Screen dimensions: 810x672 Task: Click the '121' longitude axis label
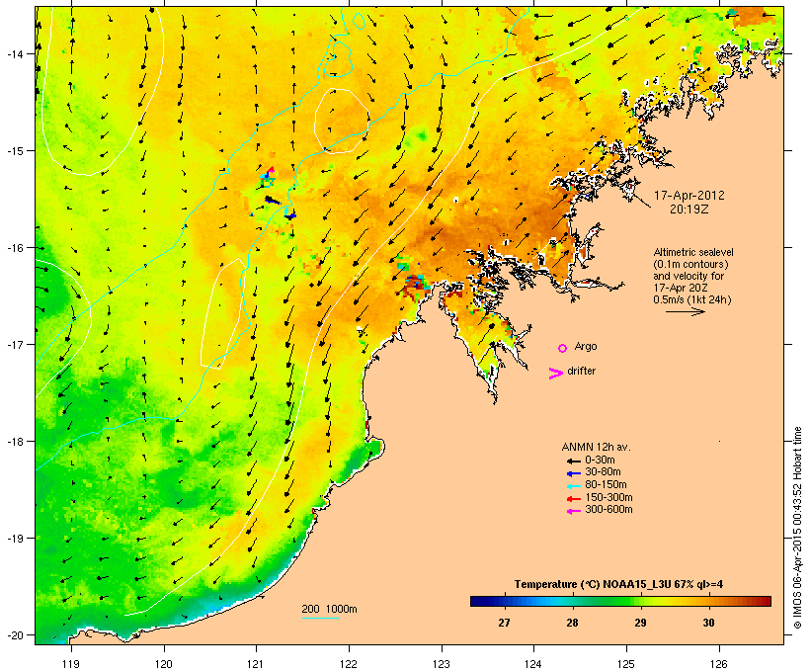pyautogui.click(x=256, y=664)
